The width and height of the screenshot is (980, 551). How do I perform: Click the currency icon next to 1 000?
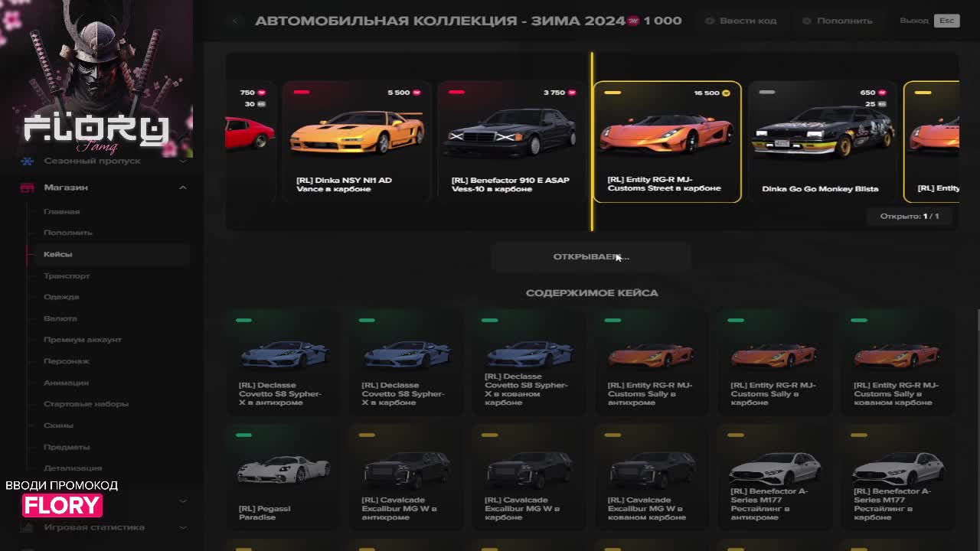[x=633, y=21]
